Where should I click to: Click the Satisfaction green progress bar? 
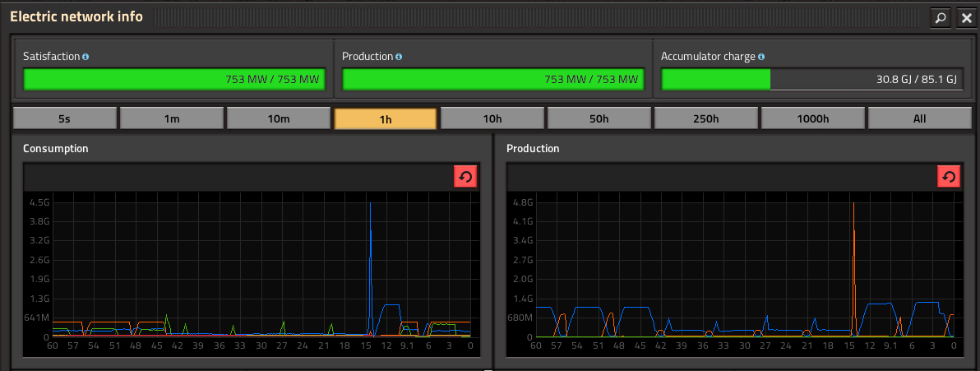click(x=173, y=79)
